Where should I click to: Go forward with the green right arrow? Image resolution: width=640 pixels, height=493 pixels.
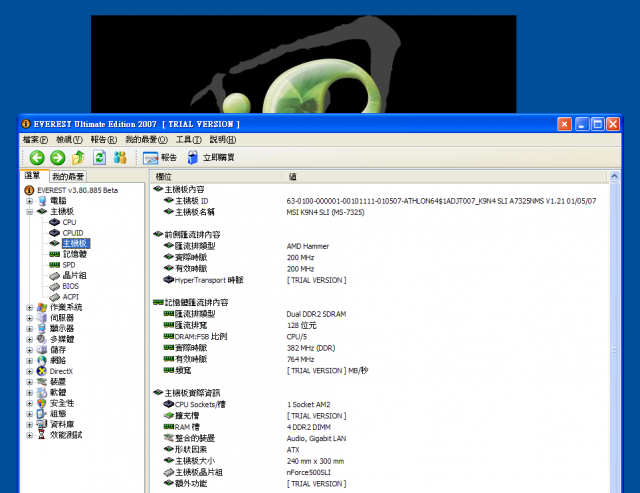[58, 158]
